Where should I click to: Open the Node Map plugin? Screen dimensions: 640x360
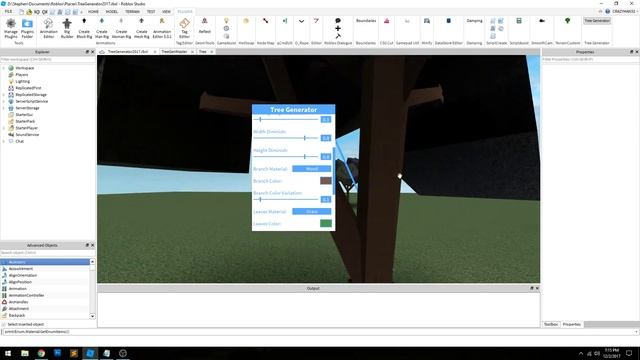265,21
